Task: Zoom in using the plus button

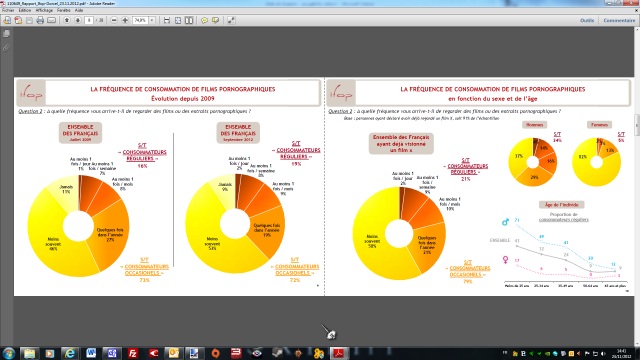Action: coord(125,20)
